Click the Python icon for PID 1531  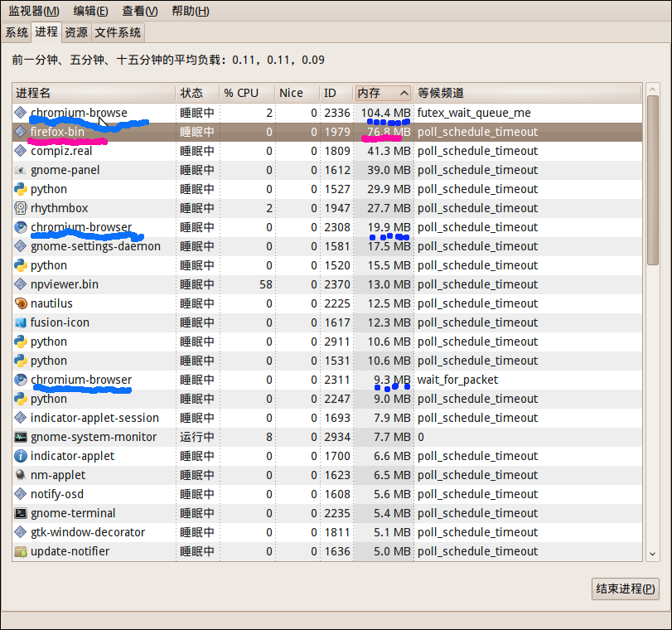pos(20,361)
